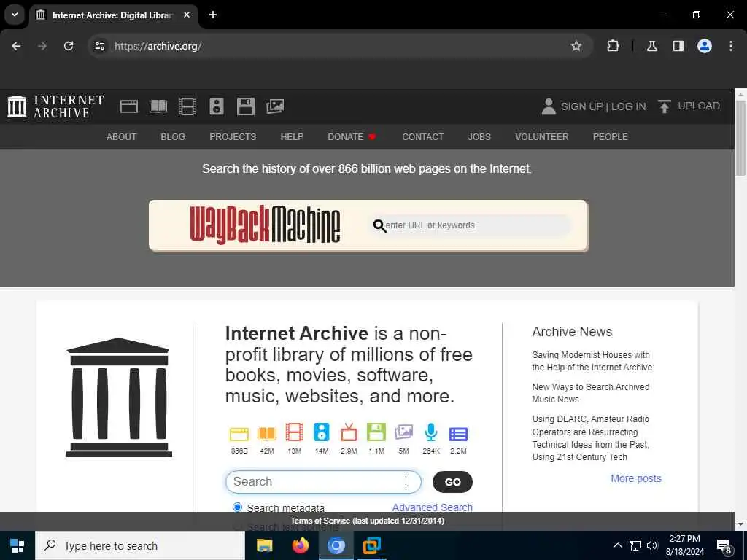Click the magnifier icon in Wayback search
Image resolution: width=747 pixels, height=560 pixels.
click(x=379, y=225)
